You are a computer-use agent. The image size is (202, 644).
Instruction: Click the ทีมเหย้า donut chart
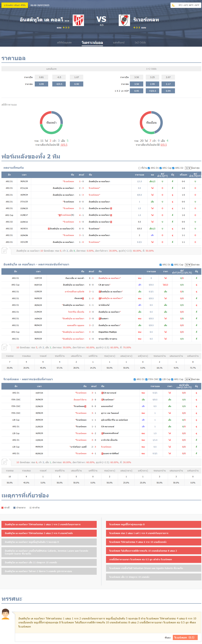[x=51, y=123]
